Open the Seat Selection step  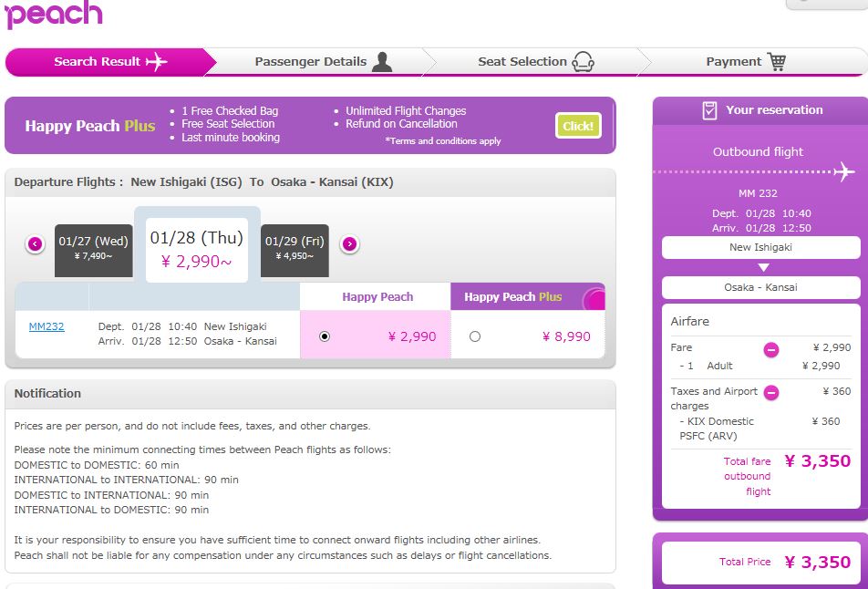click(534, 61)
